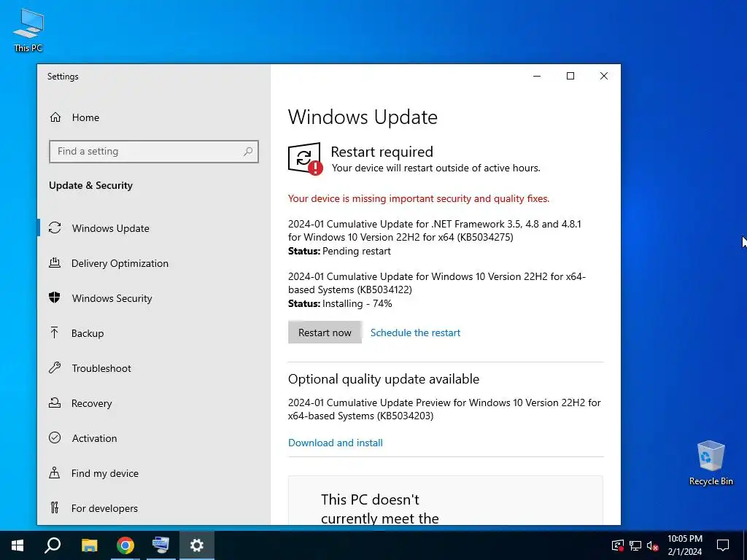Click into the Find a setting box
The image size is (747, 560).
pos(154,152)
